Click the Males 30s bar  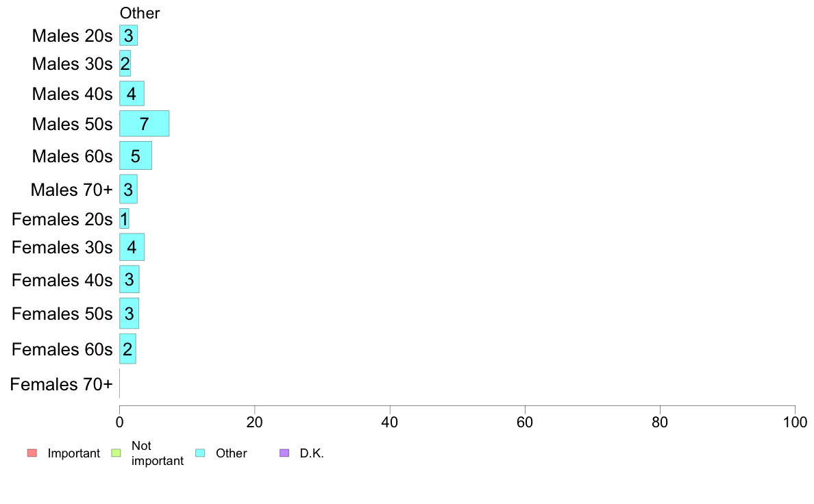click(125, 63)
